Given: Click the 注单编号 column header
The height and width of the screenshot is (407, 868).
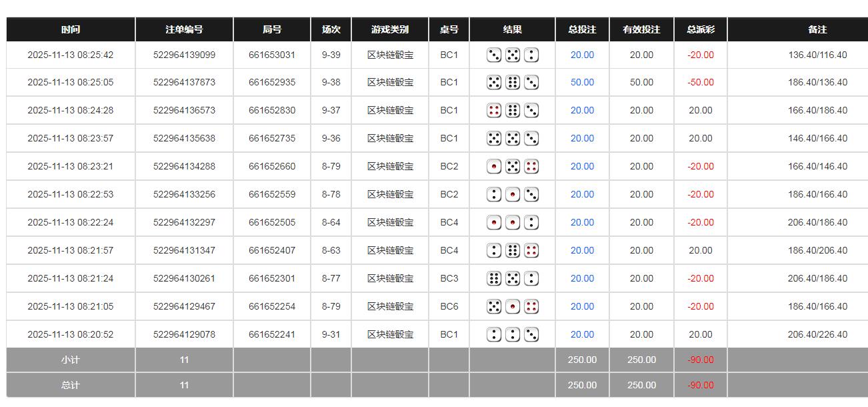Looking at the screenshot, I should click(184, 29).
